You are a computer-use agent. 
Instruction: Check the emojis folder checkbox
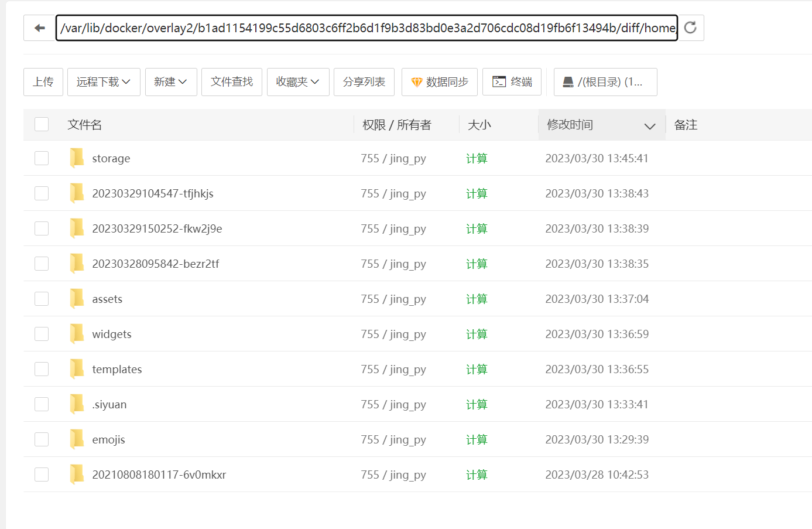coord(42,439)
